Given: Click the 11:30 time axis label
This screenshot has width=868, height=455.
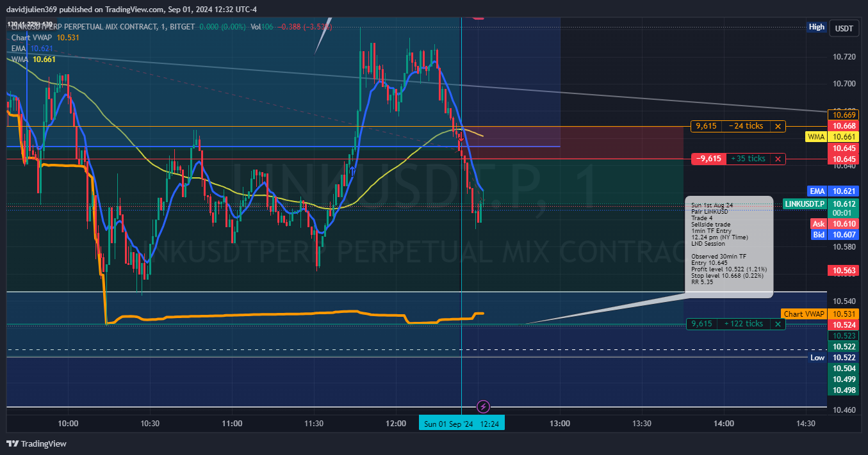Looking at the screenshot, I should pos(314,424).
